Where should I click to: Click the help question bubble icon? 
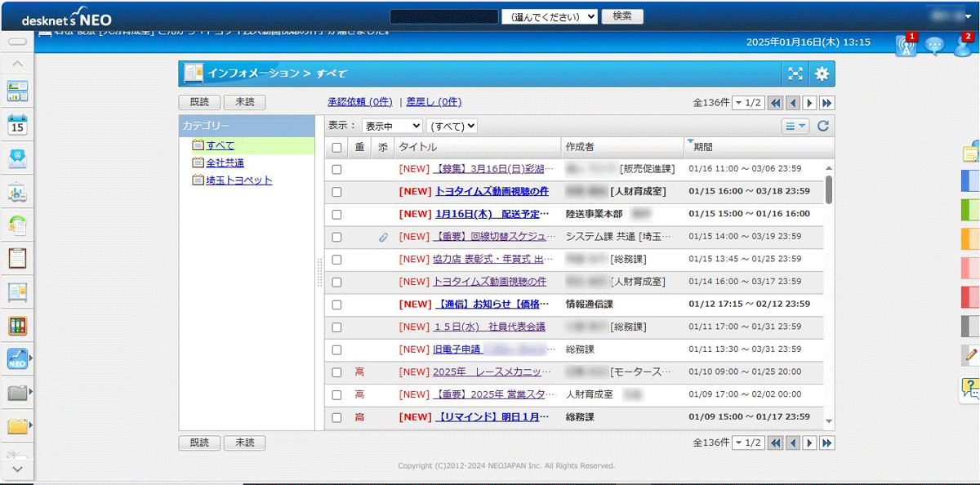tap(969, 389)
